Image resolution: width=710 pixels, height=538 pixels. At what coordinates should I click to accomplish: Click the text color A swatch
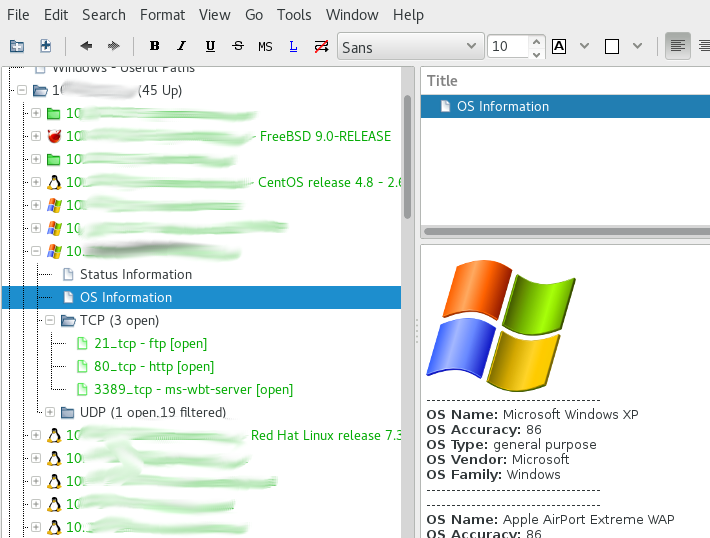tap(559, 46)
